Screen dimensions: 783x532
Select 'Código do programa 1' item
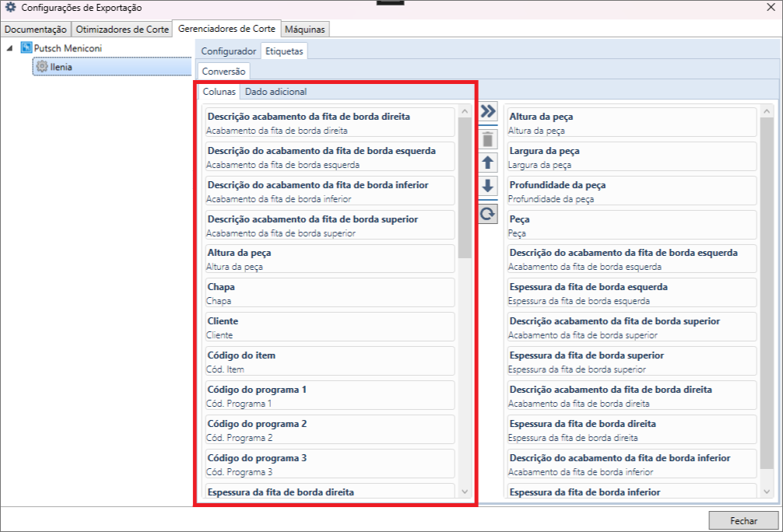coord(329,396)
